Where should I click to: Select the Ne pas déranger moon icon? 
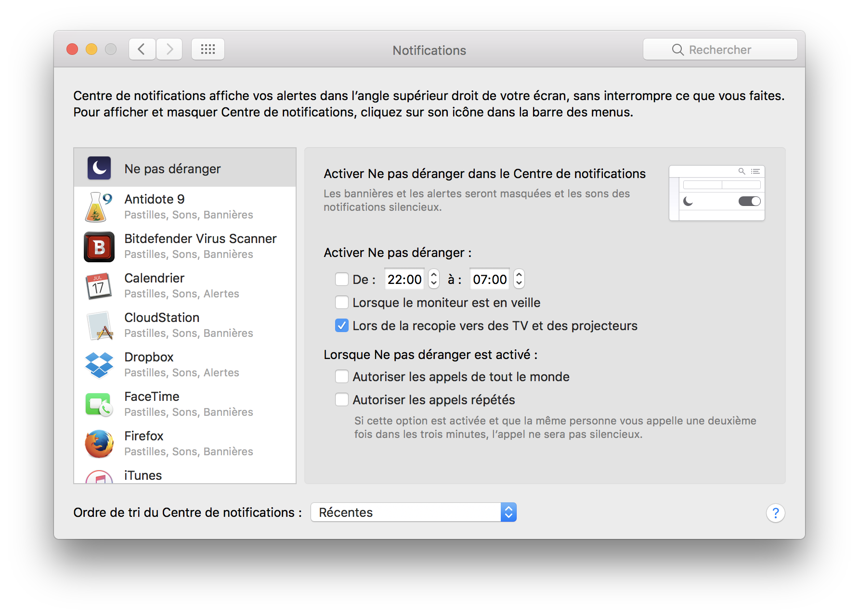point(99,168)
